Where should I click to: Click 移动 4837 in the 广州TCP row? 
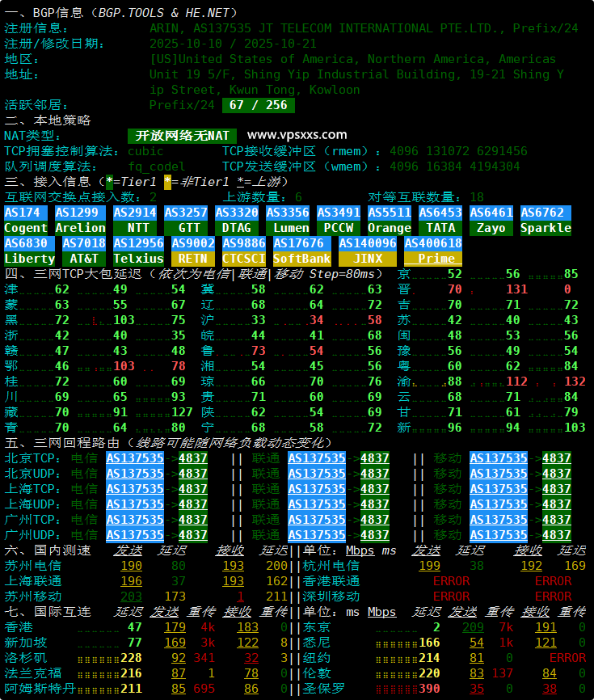click(x=557, y=520)
